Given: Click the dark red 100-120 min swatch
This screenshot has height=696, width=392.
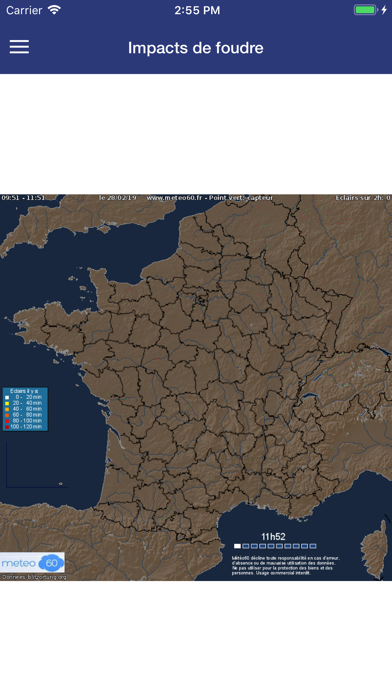Looking at the screenshot, I should 7,427.
